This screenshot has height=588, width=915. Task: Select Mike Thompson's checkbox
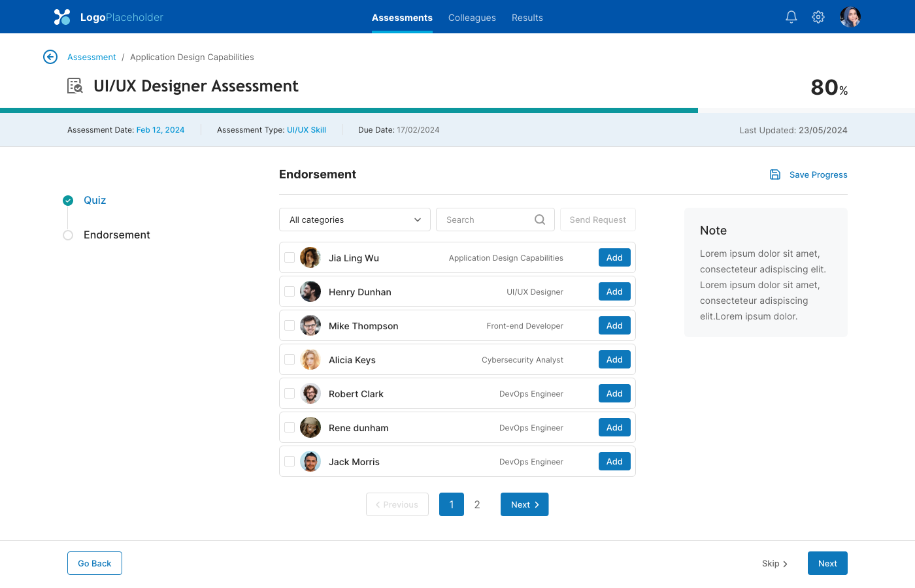pos(290,325)
